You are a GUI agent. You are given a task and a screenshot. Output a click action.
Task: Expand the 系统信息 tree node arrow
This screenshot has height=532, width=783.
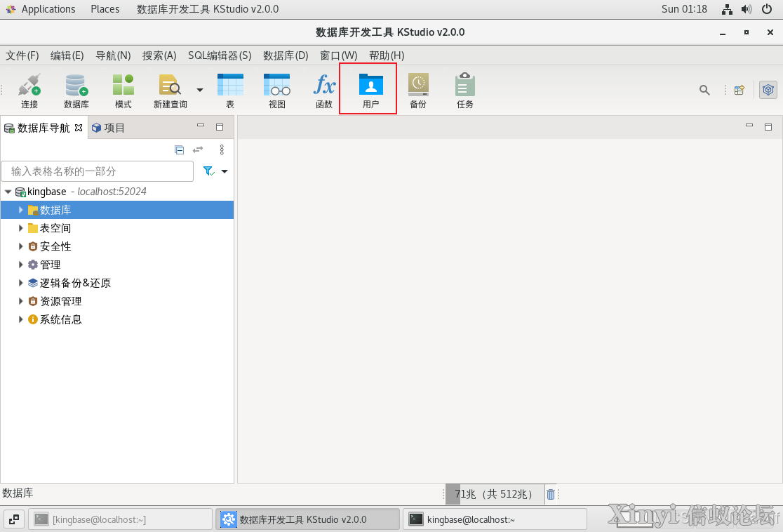20,319
